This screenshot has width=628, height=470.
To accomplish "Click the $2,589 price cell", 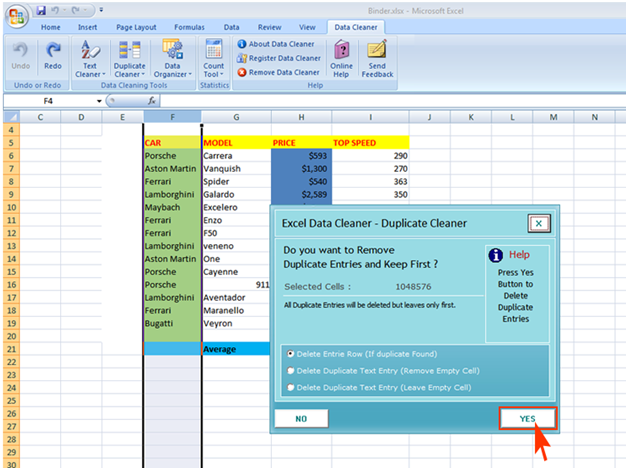I will click(301, 195).
